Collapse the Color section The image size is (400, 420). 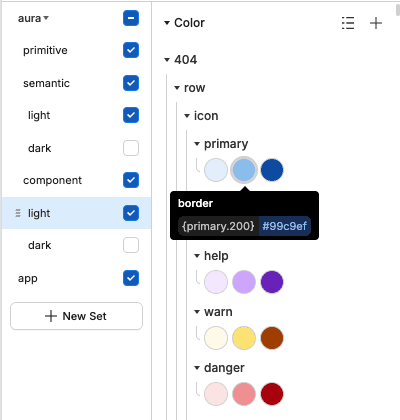click(167, 23)
